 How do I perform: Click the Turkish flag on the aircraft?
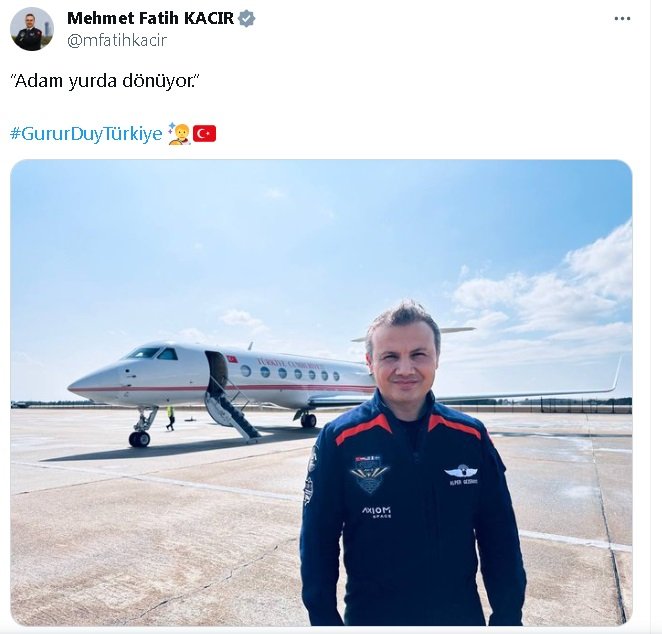(x=232, y=359)
